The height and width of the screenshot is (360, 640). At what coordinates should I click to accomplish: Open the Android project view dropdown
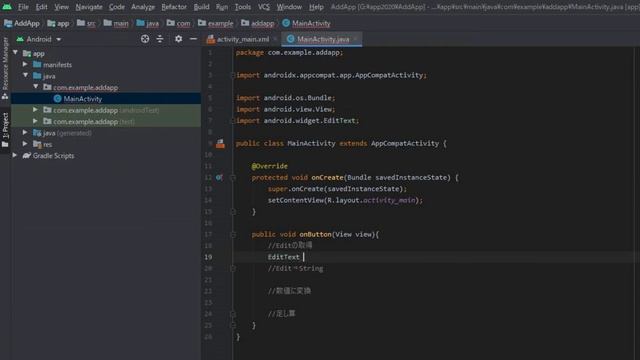tap(39, 39)
